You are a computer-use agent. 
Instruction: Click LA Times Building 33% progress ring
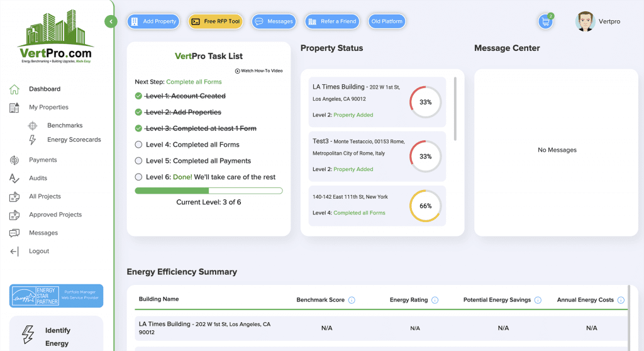pos(426,102)
